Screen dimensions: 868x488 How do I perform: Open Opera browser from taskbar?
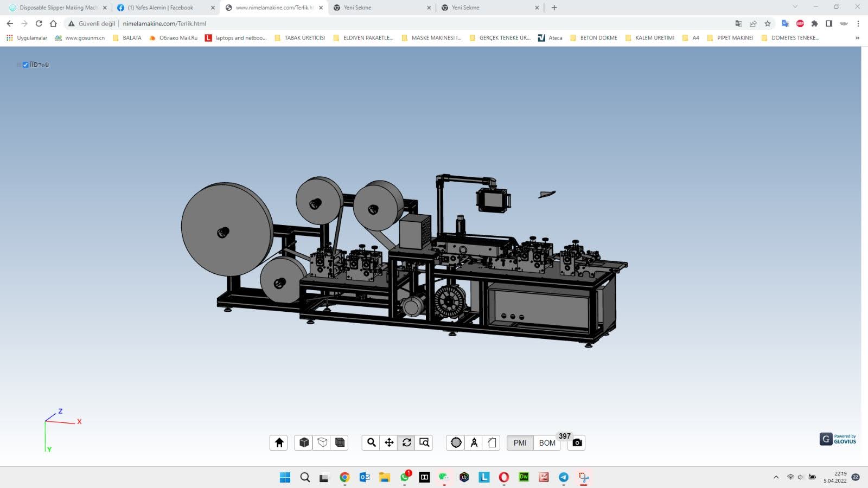504,477
